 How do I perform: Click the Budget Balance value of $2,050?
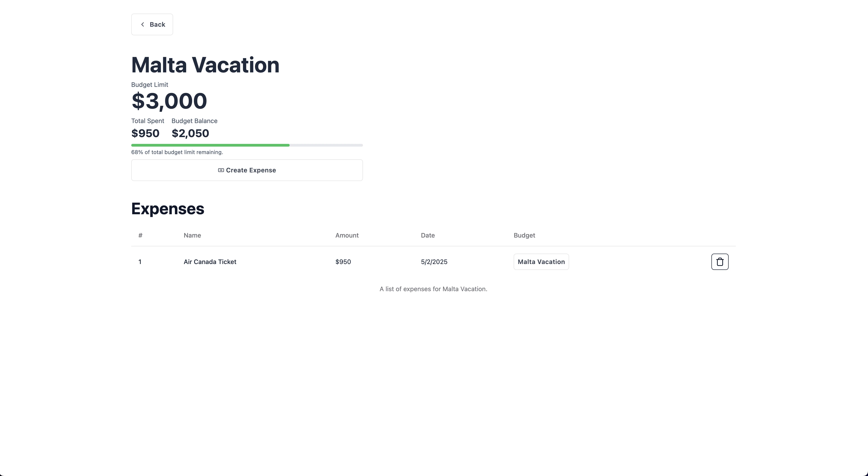(190, 133)
